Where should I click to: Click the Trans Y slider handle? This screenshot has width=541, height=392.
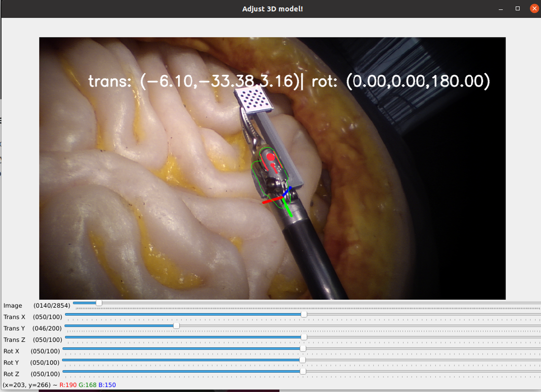pyautogui.click(x=176, y=326)
